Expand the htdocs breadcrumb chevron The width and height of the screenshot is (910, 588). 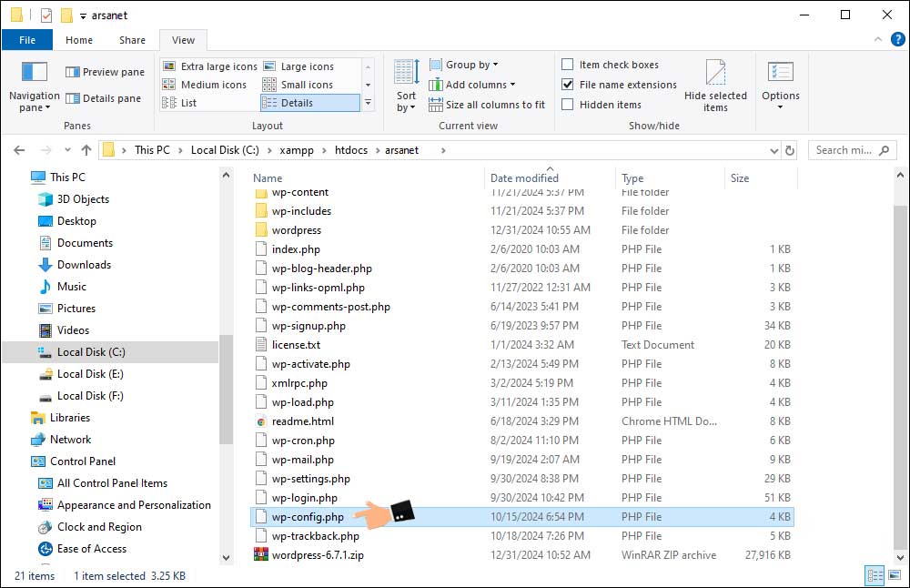[x=378, y=150]
